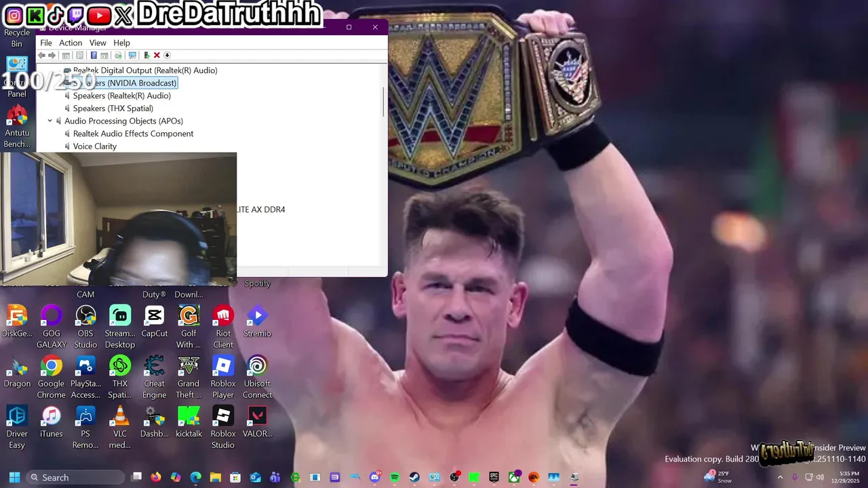Open PlayStation Accessories desktop shortcut
868x488 pixels.
[85, 377]
